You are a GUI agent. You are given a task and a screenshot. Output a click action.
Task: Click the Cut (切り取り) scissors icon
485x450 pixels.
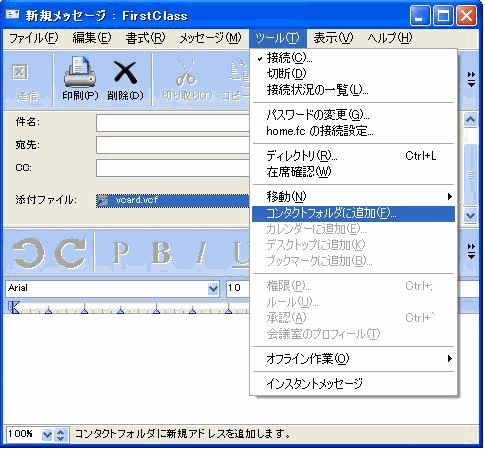coord(186,73)
